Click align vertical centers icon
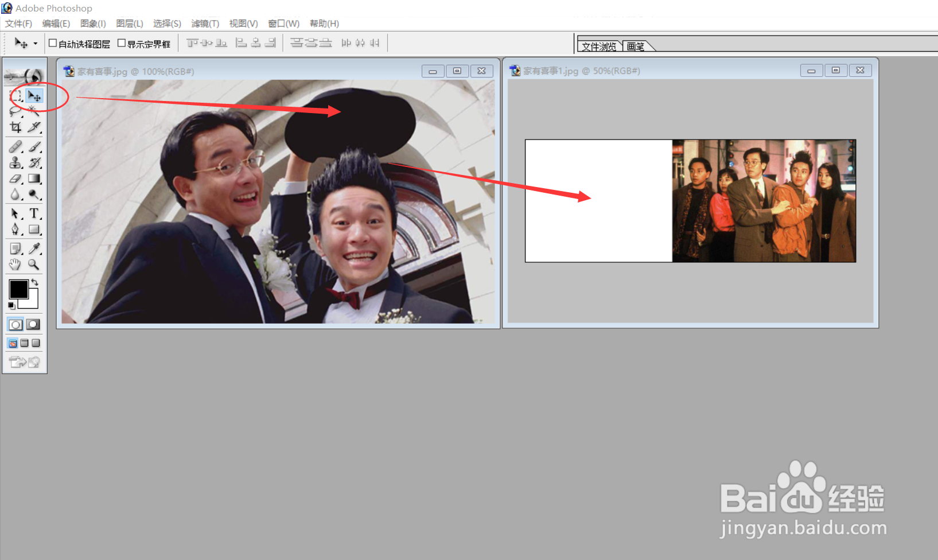Screen dimensions: 938x560 pos(207,43)
